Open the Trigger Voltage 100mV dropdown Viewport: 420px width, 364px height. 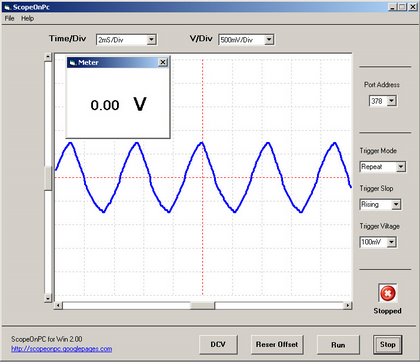click(x=391, y=242)
